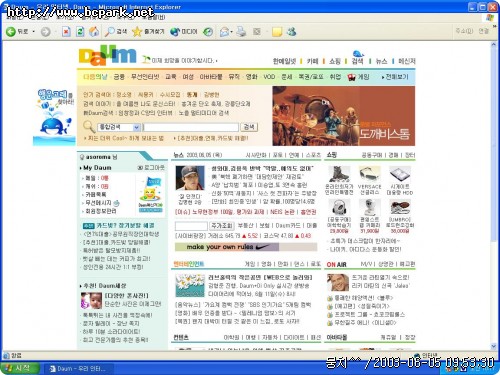
Task: Click the ON AIR section heading
Action: (x=337, y=264)
